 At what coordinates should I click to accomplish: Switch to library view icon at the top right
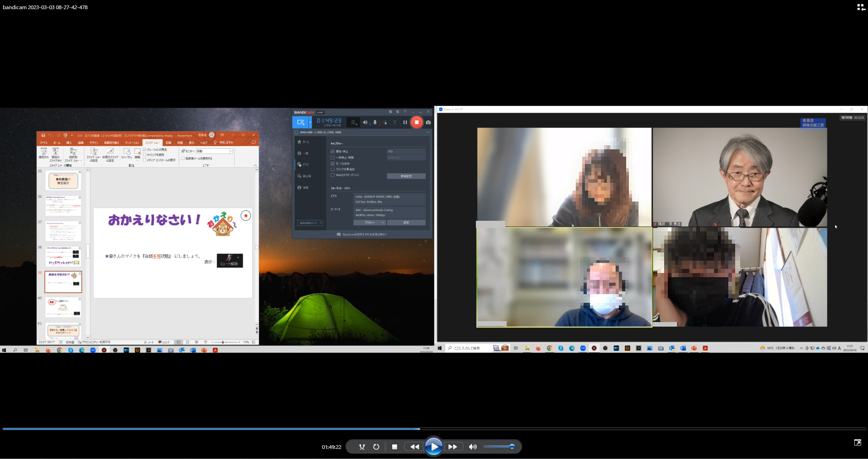[x=861, y=7]
